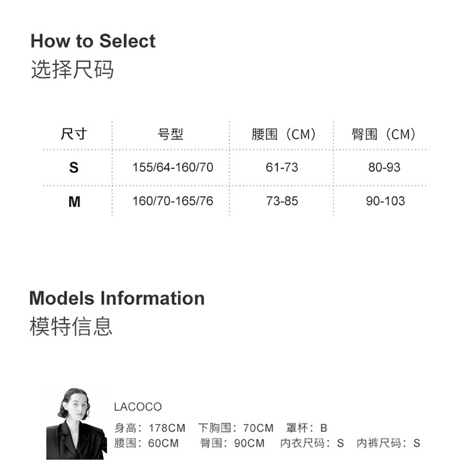475x476 pixels.
Task: Select the S size row label
Action: pyautogui.click(x=74, y=168)
